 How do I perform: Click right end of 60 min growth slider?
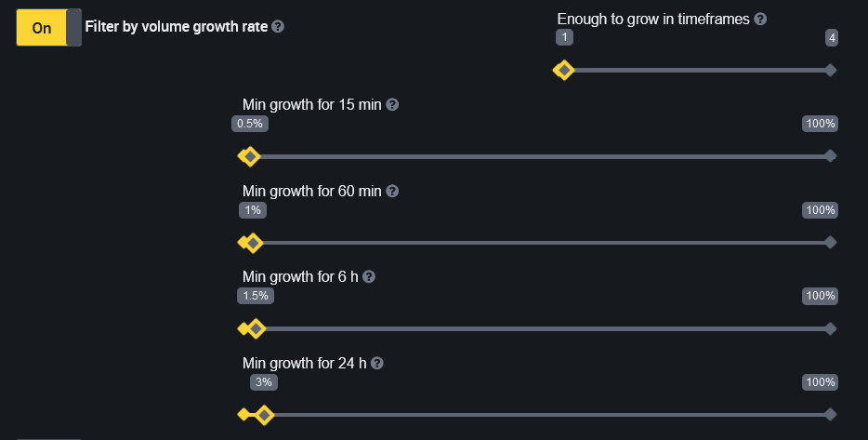click(831, 243)
